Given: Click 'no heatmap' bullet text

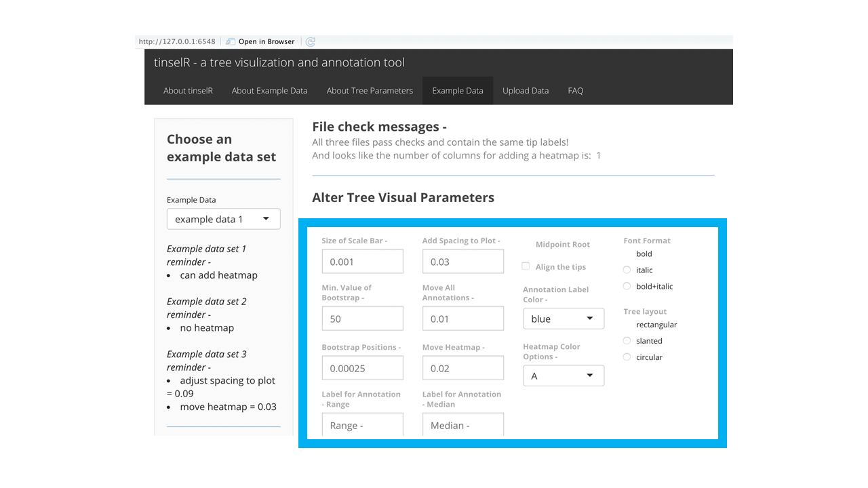Looking at the screenshot, I should [x=207, y=328].
